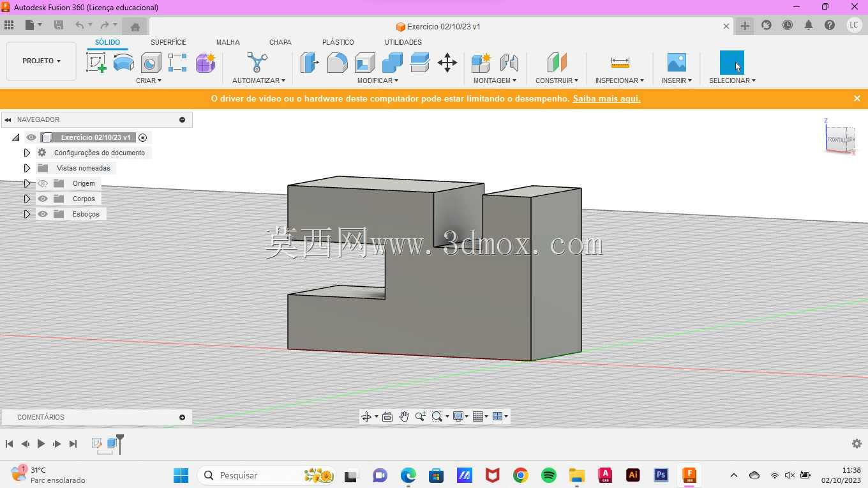868x488 pixels.
Task: Expand Configurações do documento
Action: (x=27, y=153)
